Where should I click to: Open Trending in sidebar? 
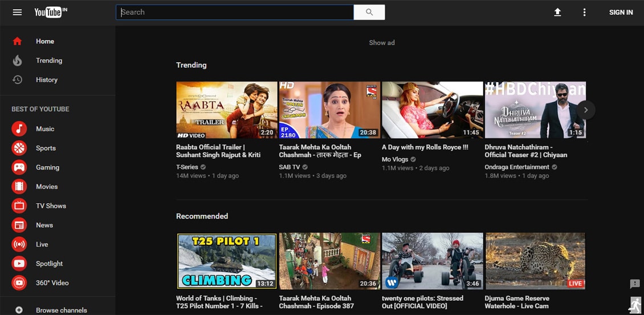coord(49,60)
